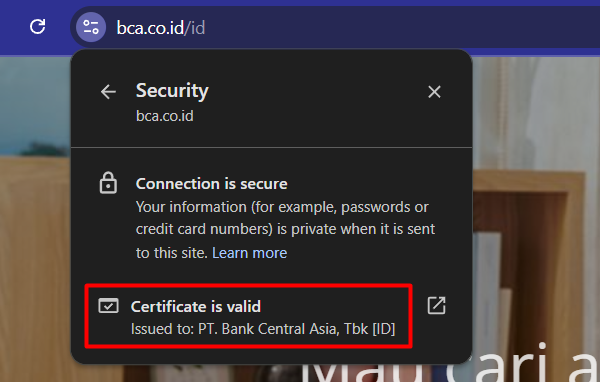Reload the current page
The height and width of the screenshot is (382, 600).
tap(38, 27)
